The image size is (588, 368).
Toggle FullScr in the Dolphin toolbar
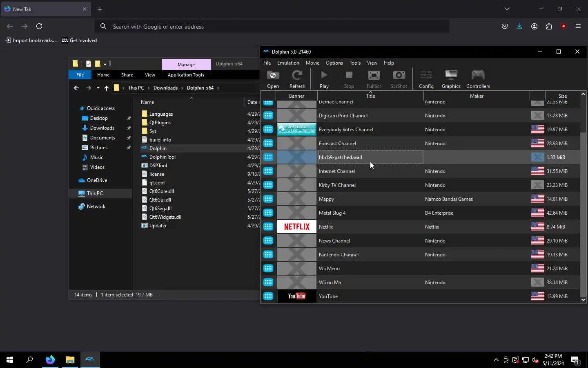374,79
